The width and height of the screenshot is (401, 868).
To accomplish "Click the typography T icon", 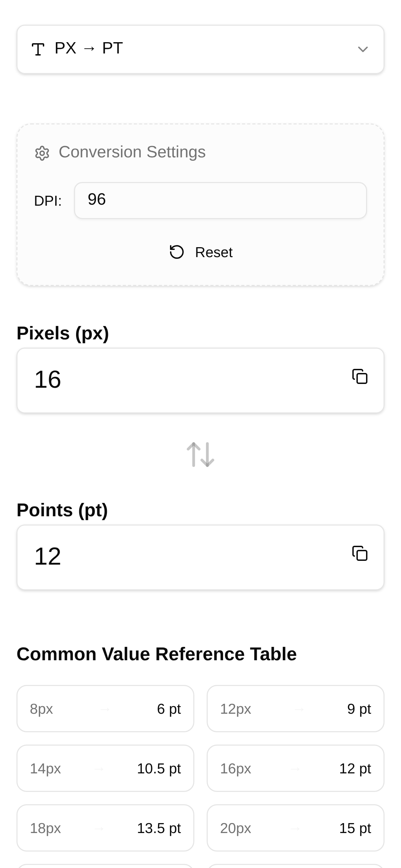I will pyautogui.click(x=38, y=49).
